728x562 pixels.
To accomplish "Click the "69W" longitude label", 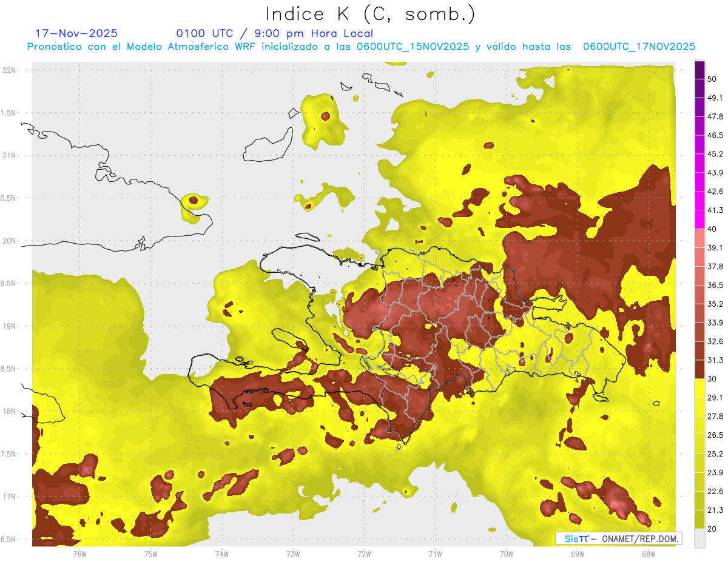I will [x=578, y=554].
